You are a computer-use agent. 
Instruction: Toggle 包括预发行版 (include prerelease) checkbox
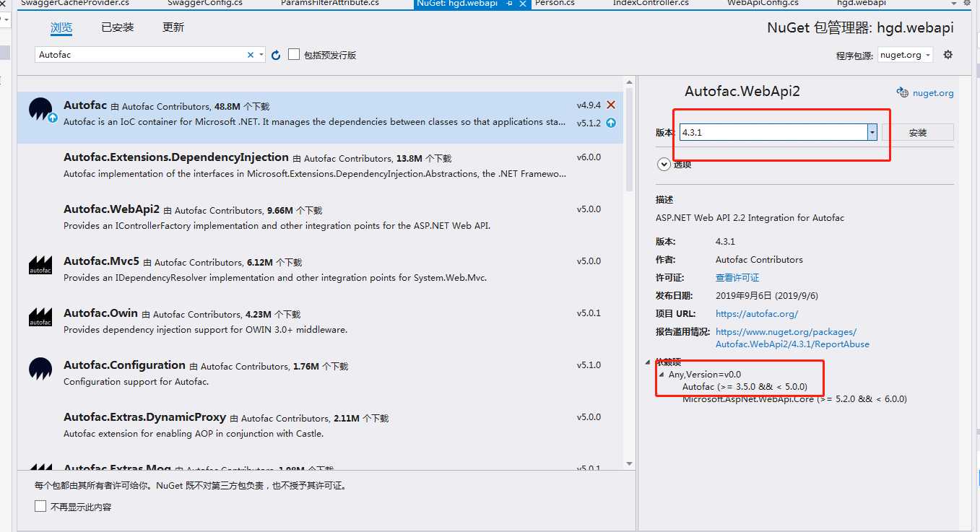click(294, 54)
